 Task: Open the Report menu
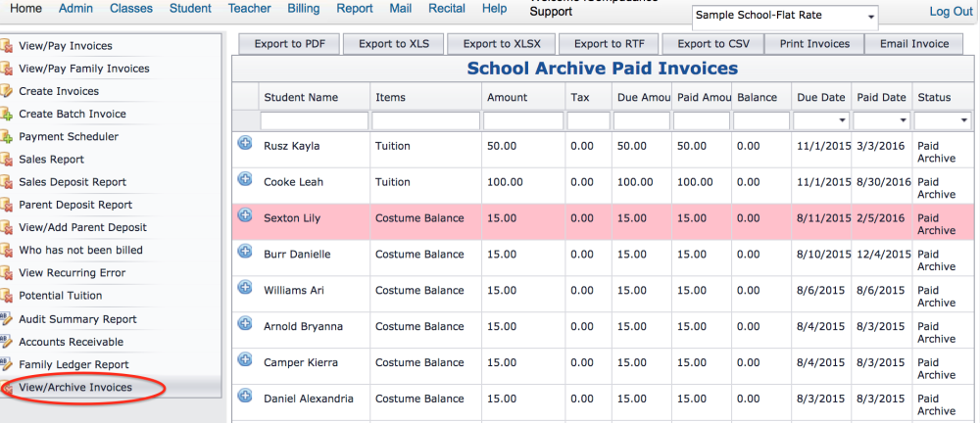pyautogui.click(x=355, y=9)
